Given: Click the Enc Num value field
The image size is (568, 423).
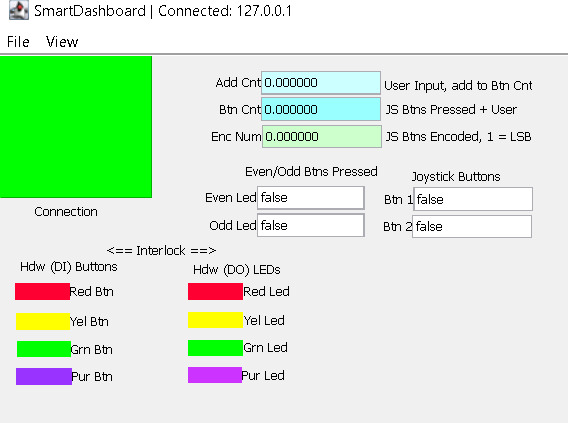Looking at the screenshot, I should [x=322, y=137].
